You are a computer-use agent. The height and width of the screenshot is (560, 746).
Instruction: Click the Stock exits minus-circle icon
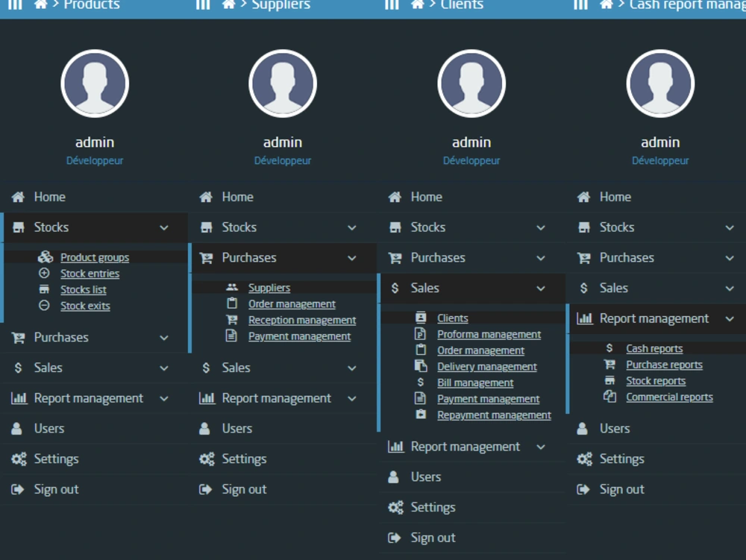coord(44,305)
